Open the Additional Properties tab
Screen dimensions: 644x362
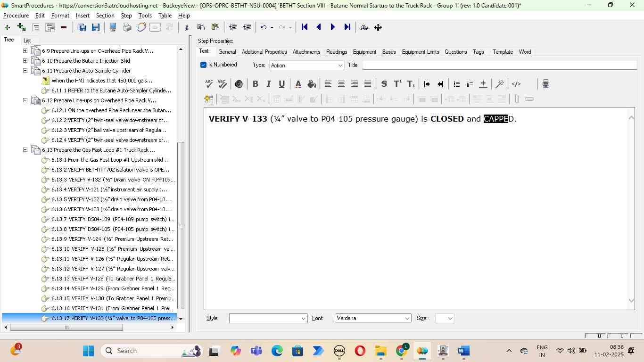click(x=264, y=52)
